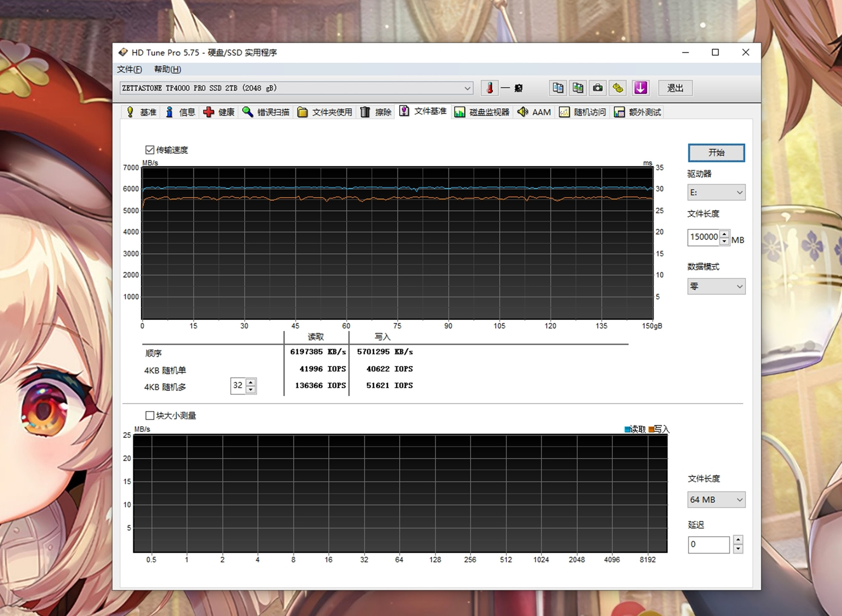
Task: Switch to the 基准 tab label
Action: (148, 112)
